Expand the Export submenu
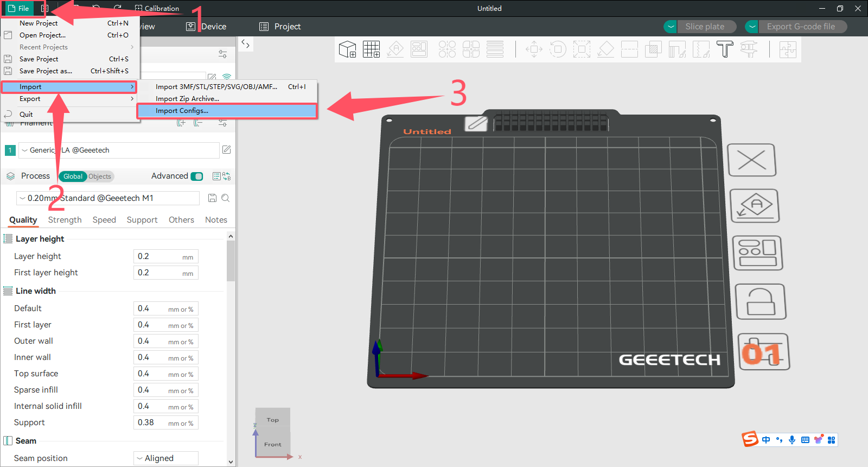The width and height of the screenshot is (868, 467). (x=69, y=99)
